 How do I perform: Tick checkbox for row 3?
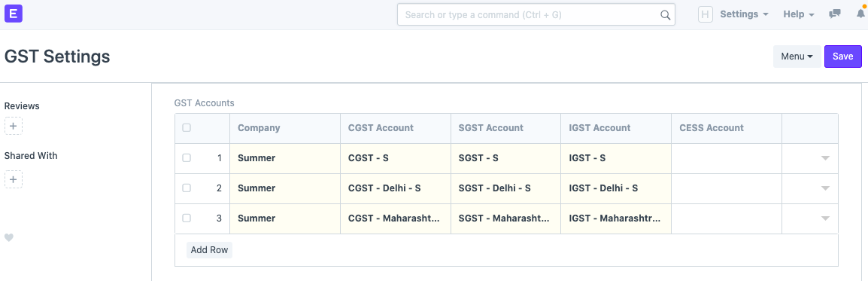point(187,218)
